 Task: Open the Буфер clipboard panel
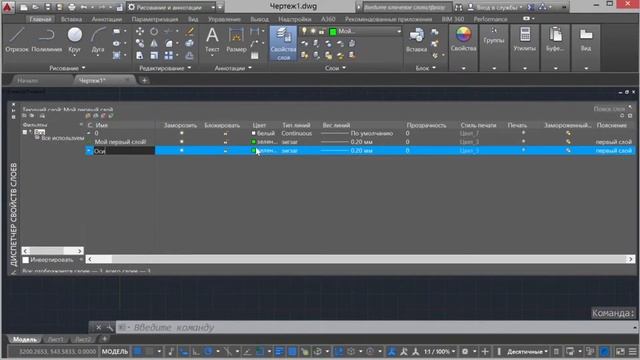pos(556,40)
